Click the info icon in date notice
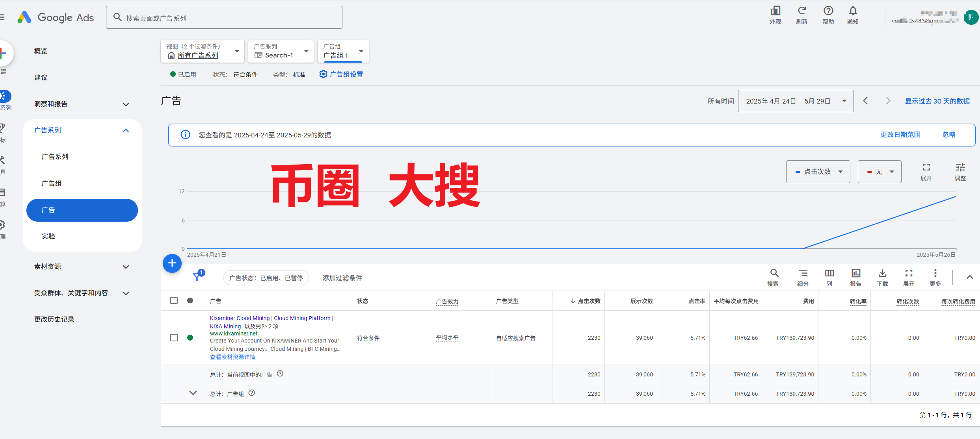980x439 pixels. 185,135
